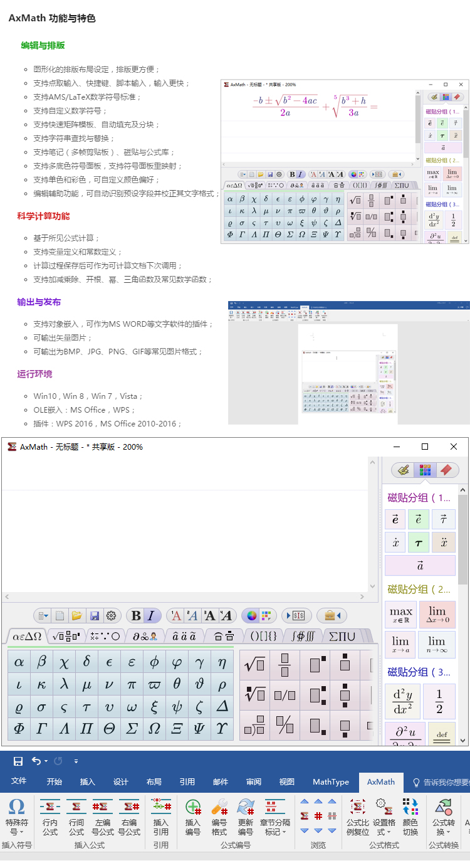This screenshot has height=868, width=470.
Task: Select the bold black font style A
Action: tap(210, 615)
